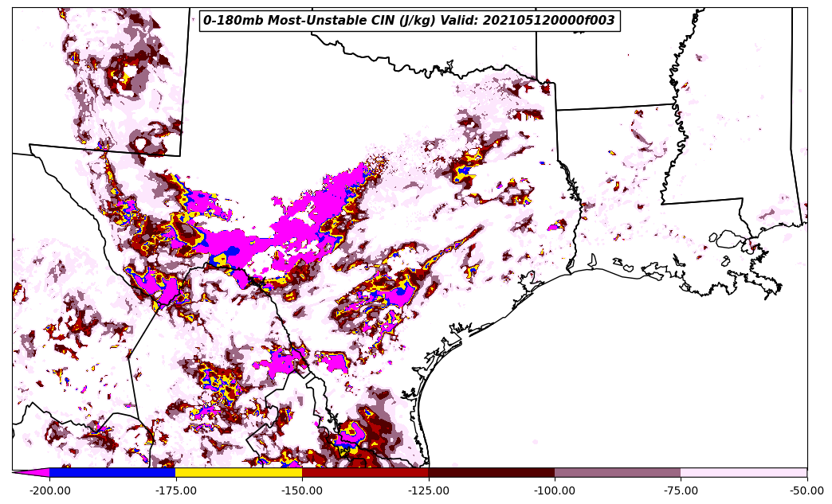This screenshot has height=504, width=832.
Task: Click the bright red colorbar segment
Action: pyautogui.click(x=365, y=472)
